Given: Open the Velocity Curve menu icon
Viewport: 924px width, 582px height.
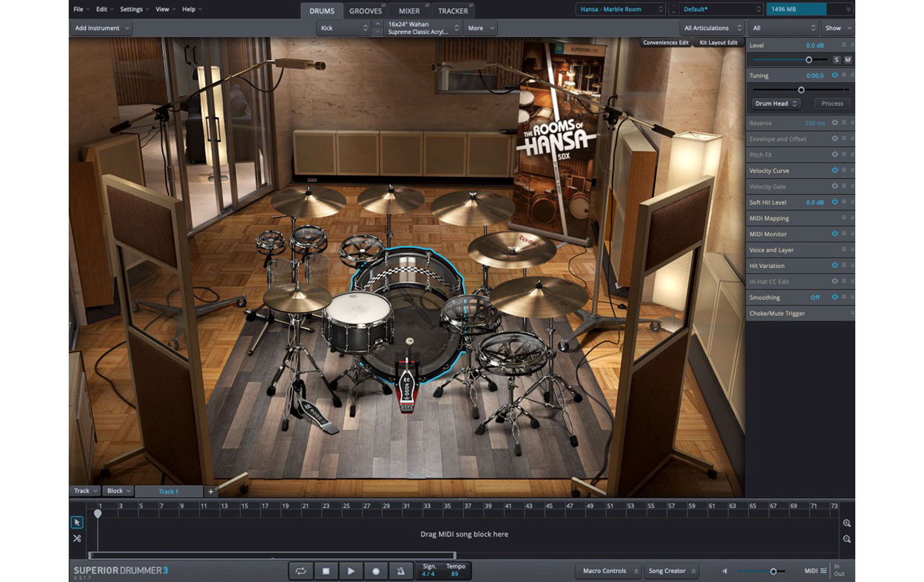Looking at the screenshot, I should tap(844, 170).
